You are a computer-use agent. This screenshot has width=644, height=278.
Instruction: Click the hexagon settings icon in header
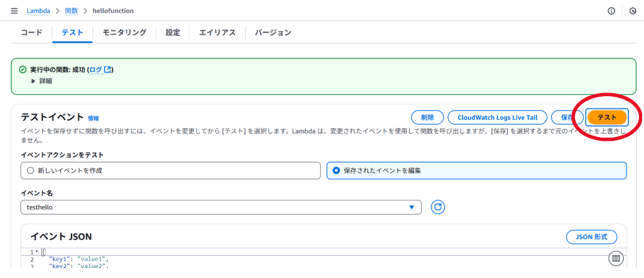tap(633, 11)
